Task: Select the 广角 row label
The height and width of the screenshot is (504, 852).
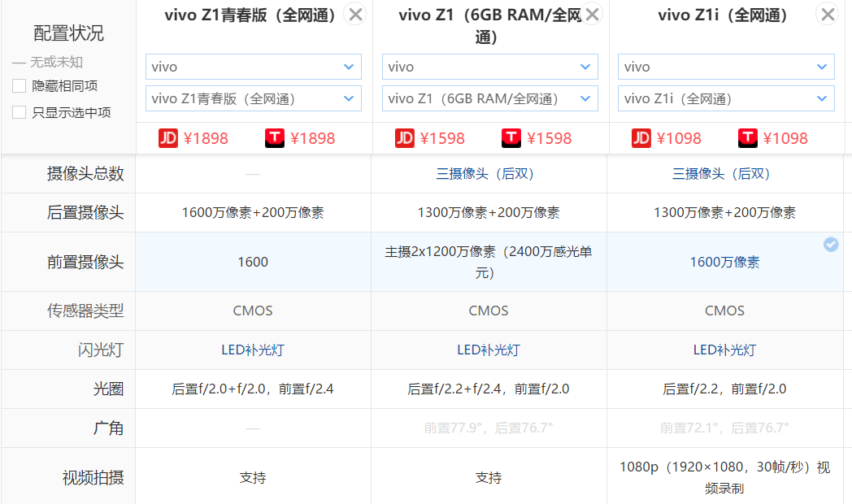Action: 108,428
